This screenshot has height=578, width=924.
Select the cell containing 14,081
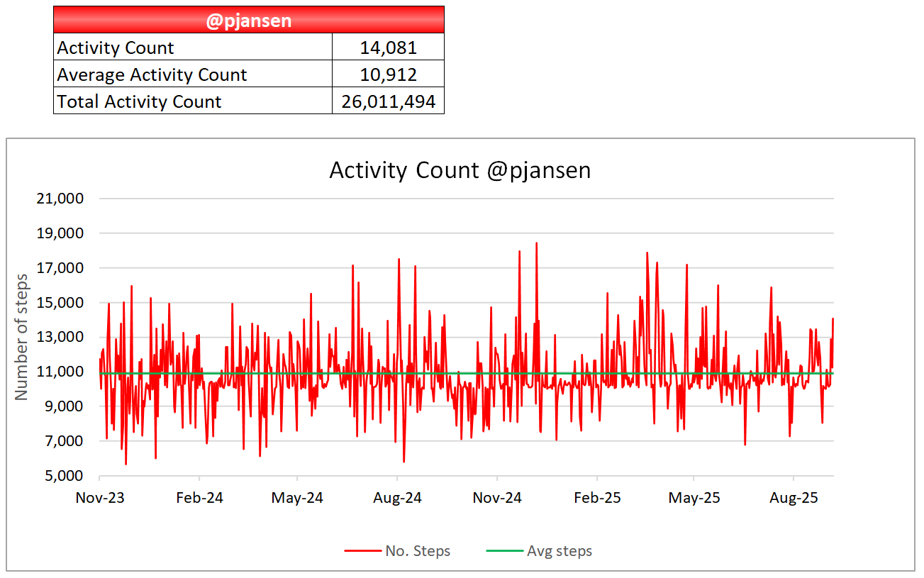point(388,48)
